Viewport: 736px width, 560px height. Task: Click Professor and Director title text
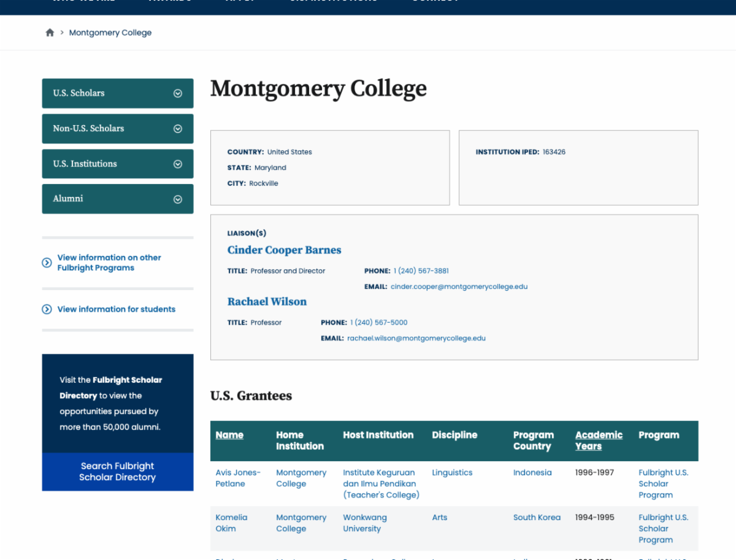(288, 270)
